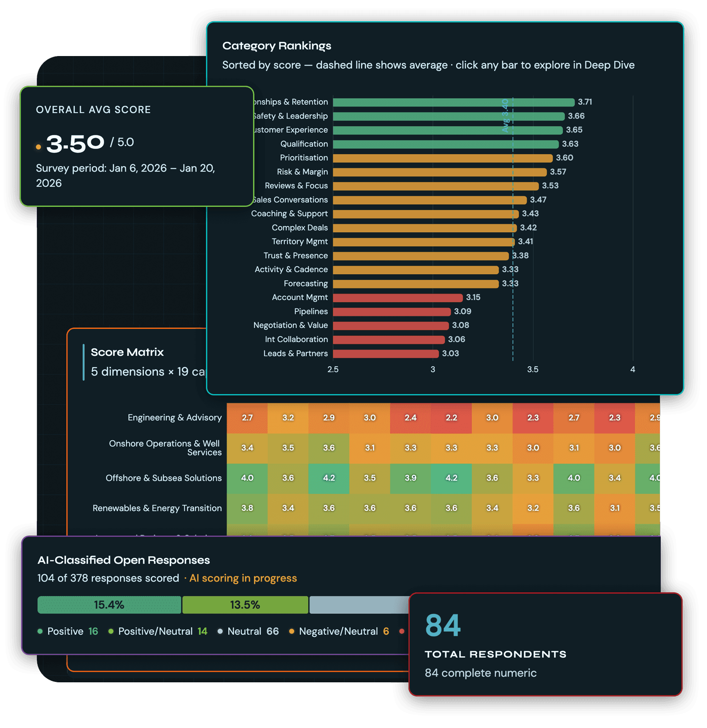Select the Renewables & Energy Transition label
Screen dimensions: 707x728
157,508
